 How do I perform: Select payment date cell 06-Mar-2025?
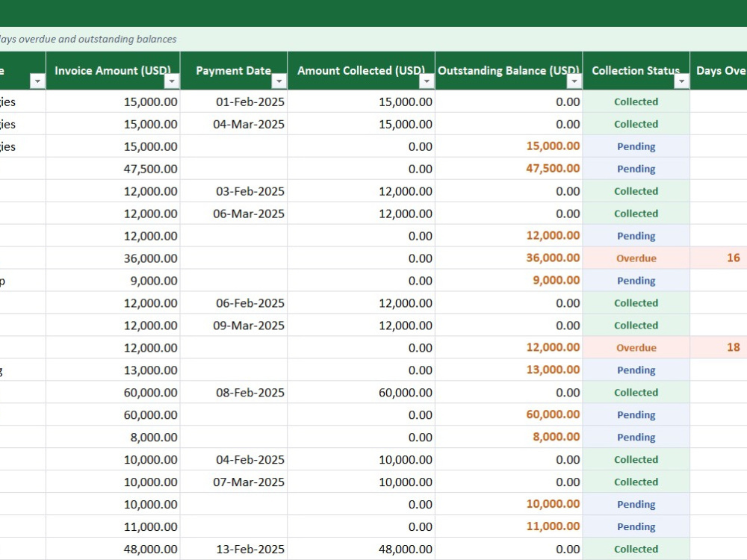point(234,214)
